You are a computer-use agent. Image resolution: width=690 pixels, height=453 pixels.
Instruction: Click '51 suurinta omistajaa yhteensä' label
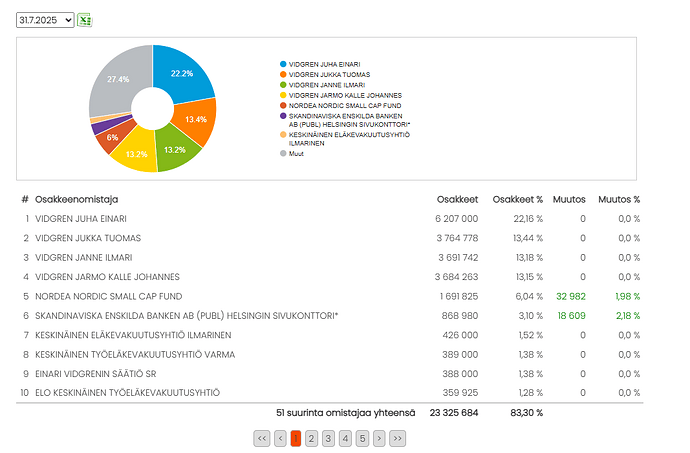pos(345,413)
